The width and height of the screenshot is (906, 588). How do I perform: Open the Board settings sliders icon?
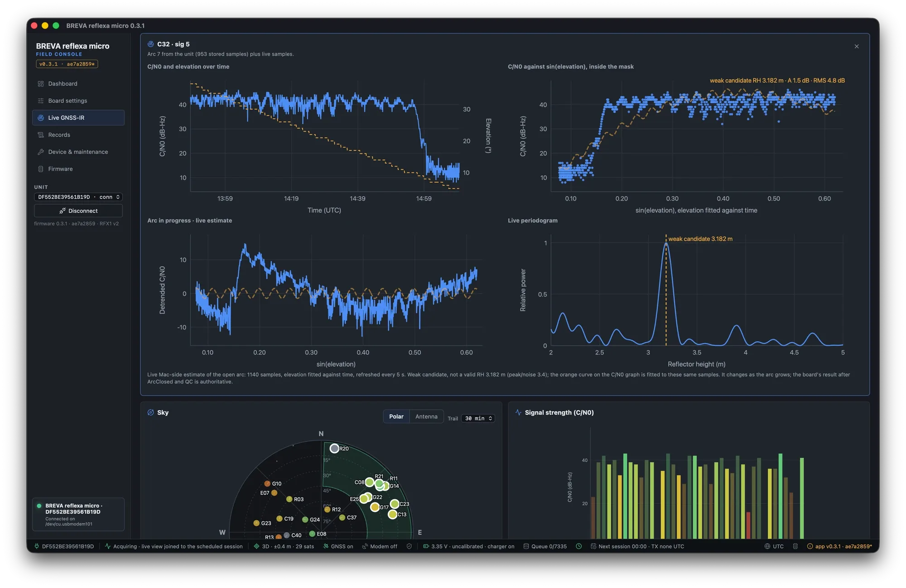coord(41,101)
